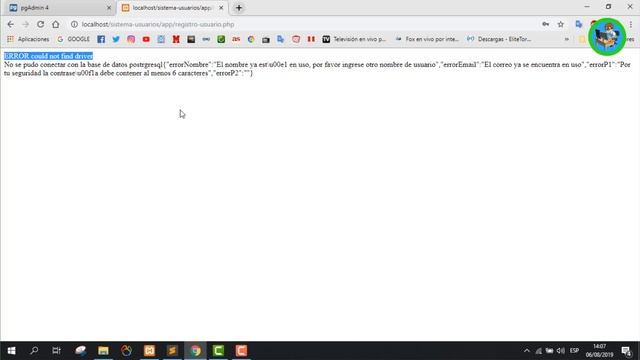Open the Twitter bookmark

click(x=116, y=39)
